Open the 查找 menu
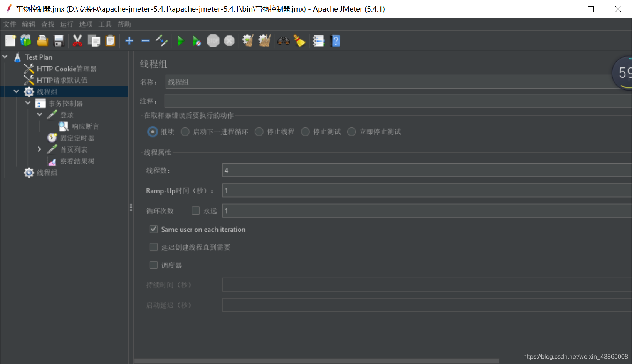The width and height of the screenshot is (632, 364). 48,24
